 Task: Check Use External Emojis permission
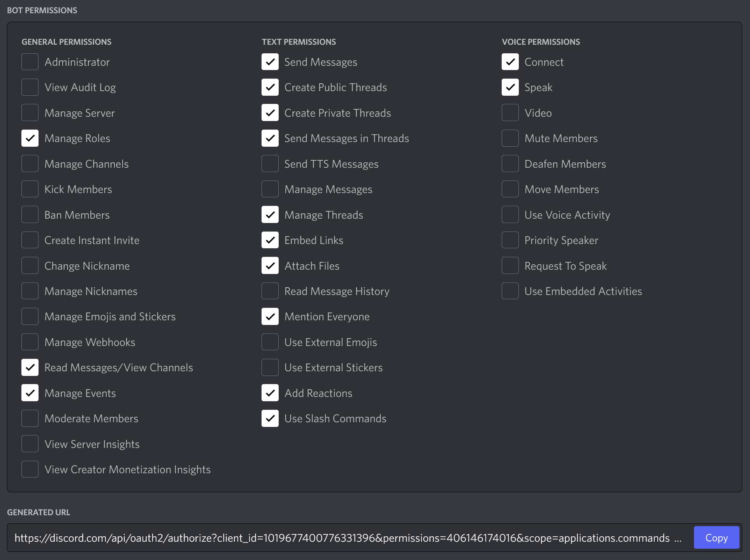click(x=270, y=342)
